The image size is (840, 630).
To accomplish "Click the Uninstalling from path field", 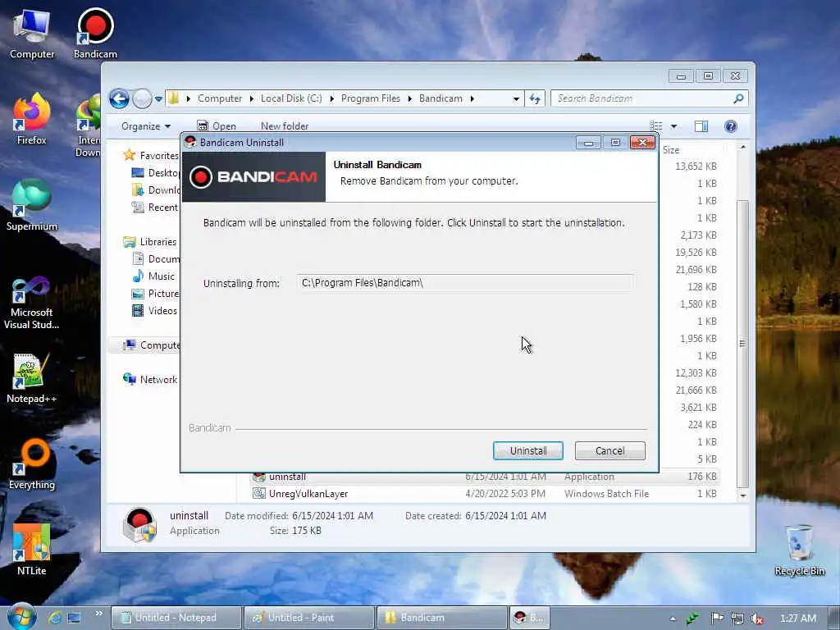I will click(465, 283).
